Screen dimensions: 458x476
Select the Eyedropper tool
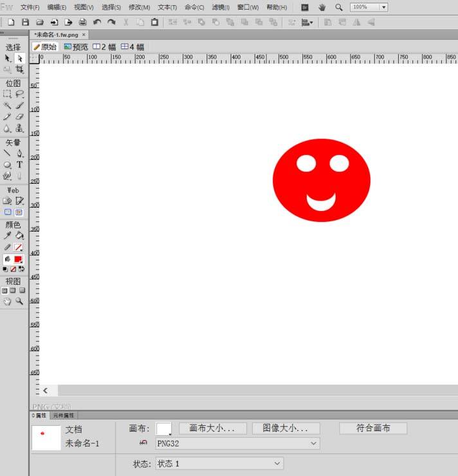[7, 235]
